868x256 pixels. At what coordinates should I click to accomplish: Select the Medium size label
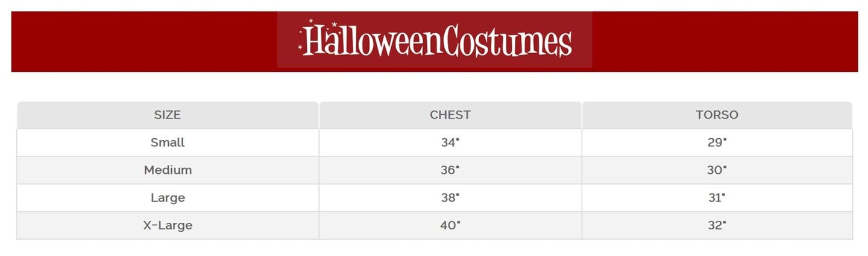click(x=168, y=170)
